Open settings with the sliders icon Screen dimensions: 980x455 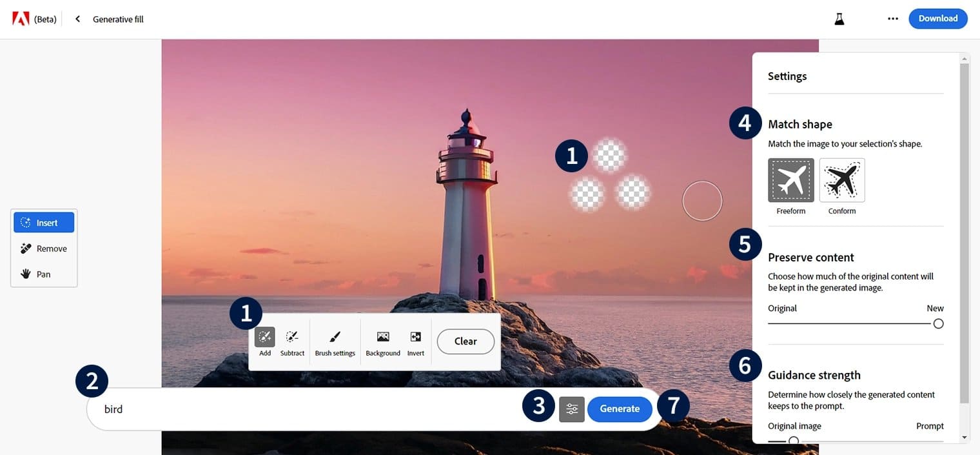click(572, 409)
